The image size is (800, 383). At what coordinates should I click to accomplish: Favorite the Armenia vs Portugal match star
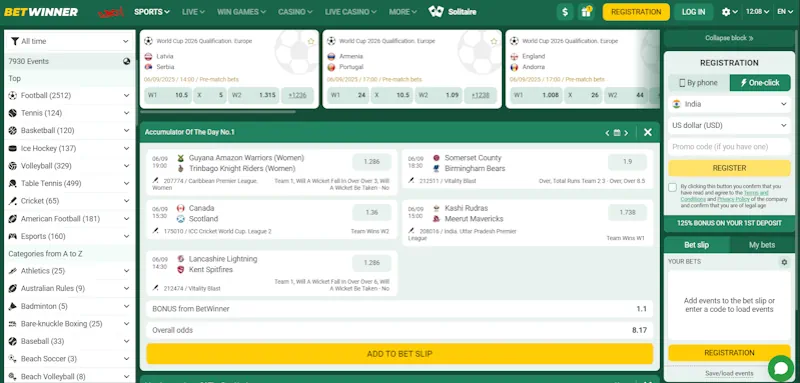494,41
